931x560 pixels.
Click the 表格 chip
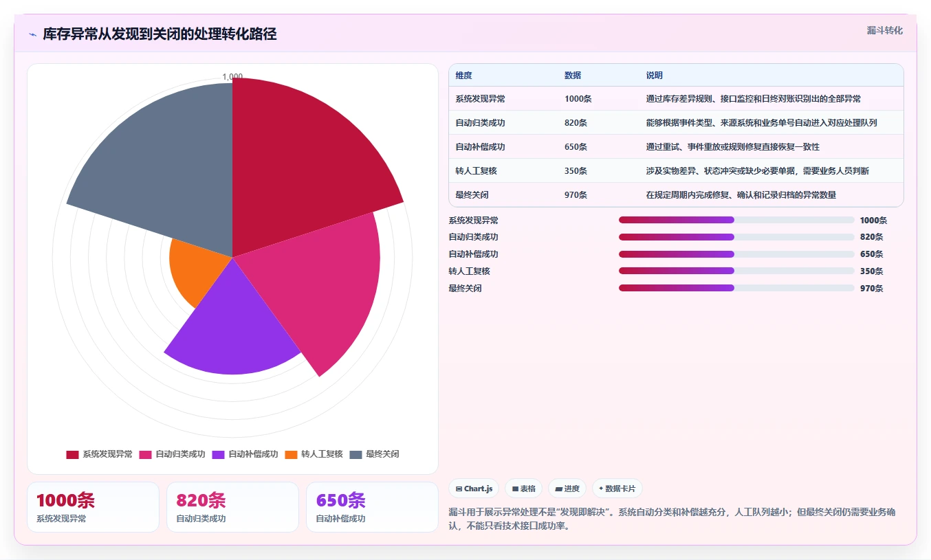point(523,489)
